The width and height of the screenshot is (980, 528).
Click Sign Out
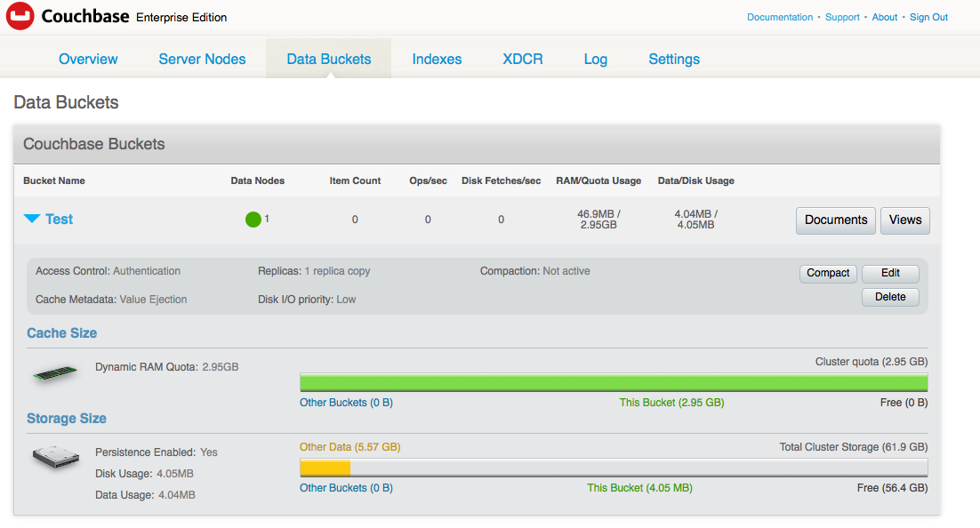pyautogui.click(x=928, y=18)
